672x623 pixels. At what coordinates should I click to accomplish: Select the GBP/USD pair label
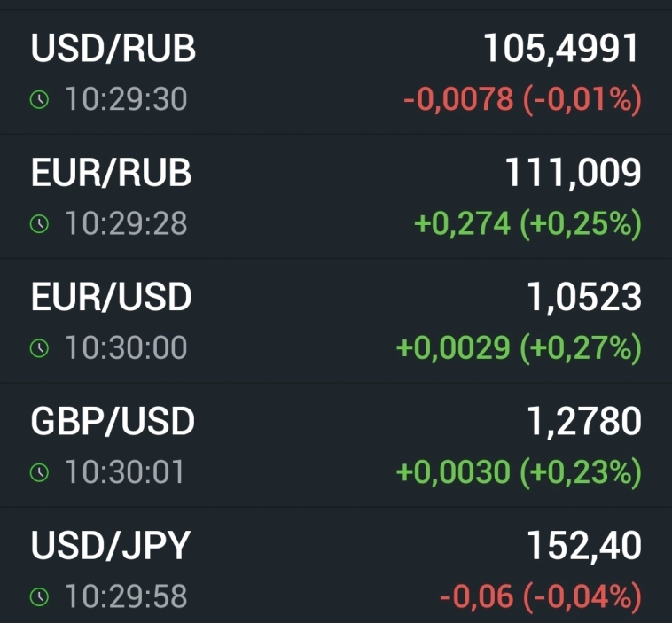113,422
